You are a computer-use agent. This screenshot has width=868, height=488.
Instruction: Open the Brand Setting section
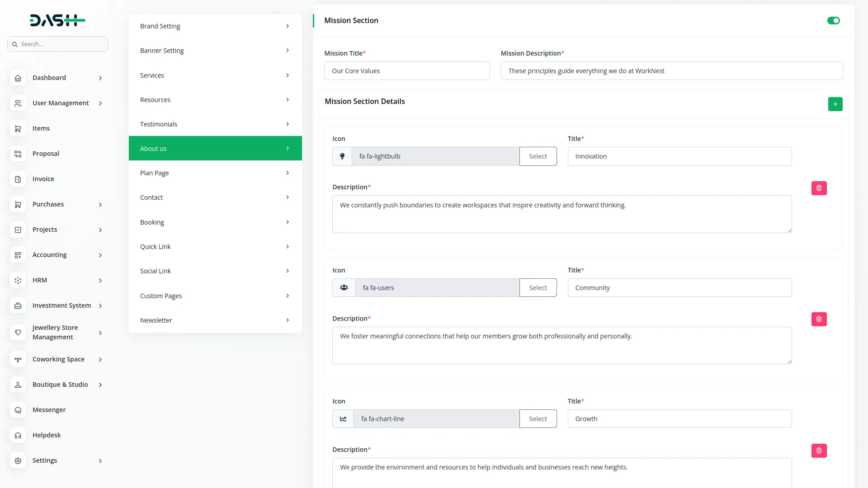[215, 26]
